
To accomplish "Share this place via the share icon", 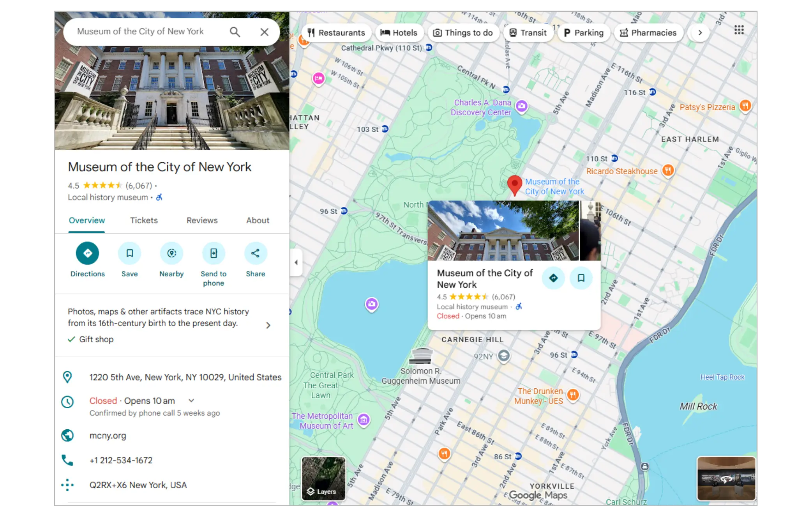I will (255, 253).
